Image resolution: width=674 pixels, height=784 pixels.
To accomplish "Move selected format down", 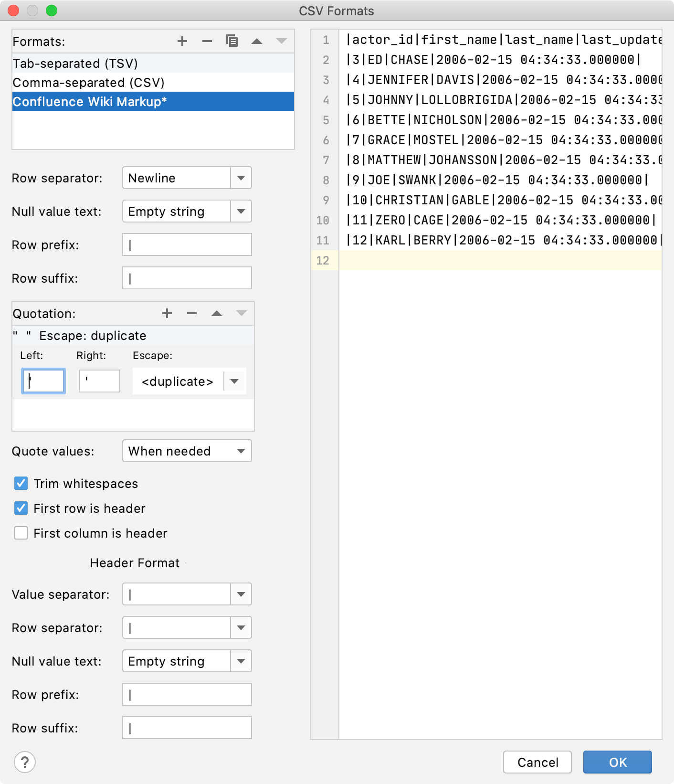I will point(282,41).
